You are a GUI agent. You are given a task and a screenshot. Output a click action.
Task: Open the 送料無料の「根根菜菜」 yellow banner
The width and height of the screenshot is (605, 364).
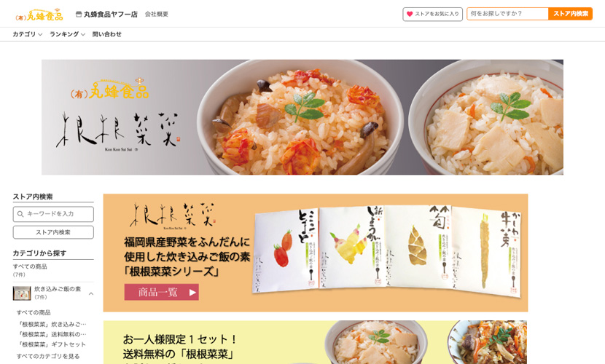click(316, 342)
